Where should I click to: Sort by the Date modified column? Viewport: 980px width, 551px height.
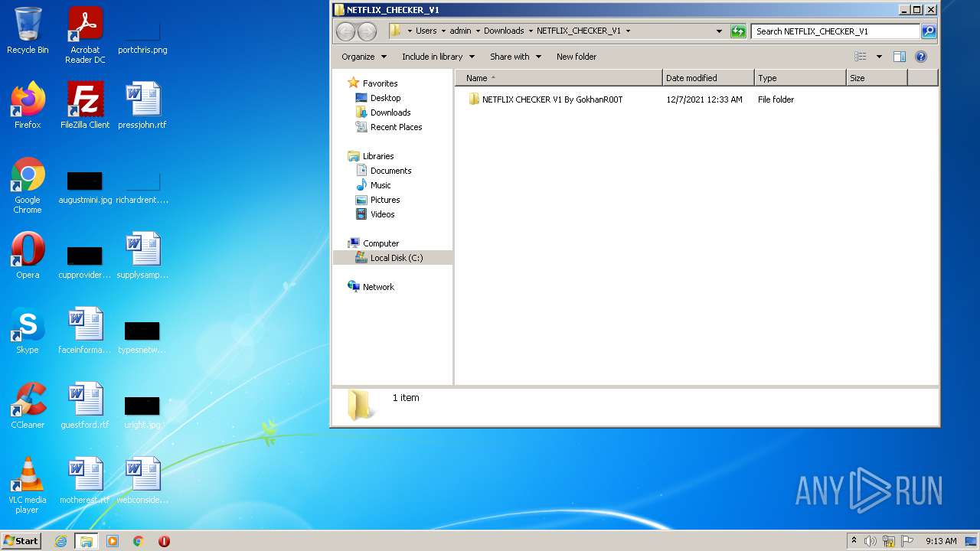pyautogui.click(x=708, y=78)
